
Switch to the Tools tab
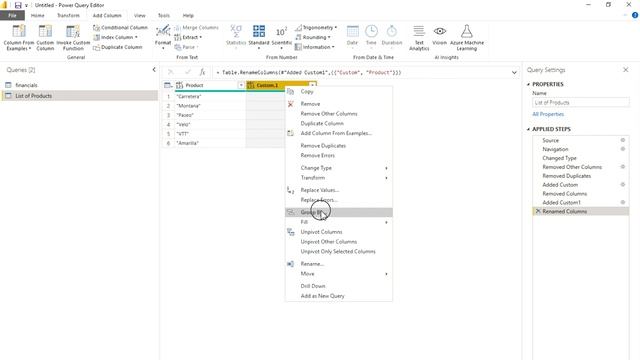point(164,16)
